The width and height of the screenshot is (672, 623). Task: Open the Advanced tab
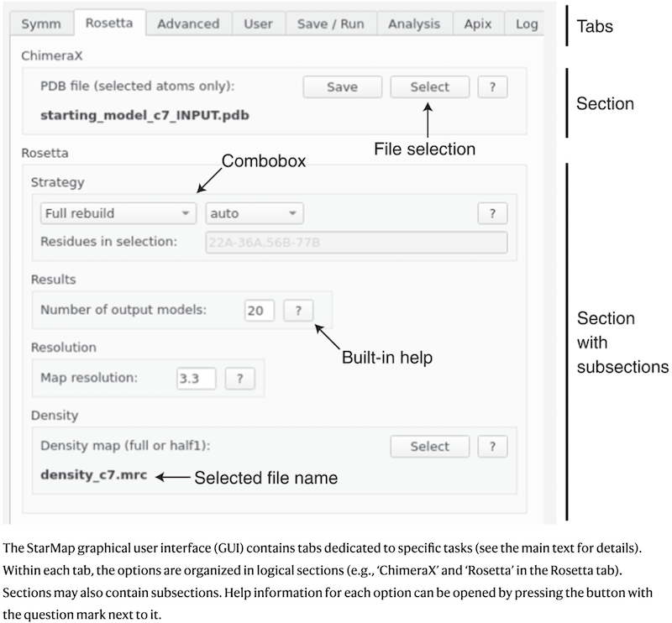188,24
